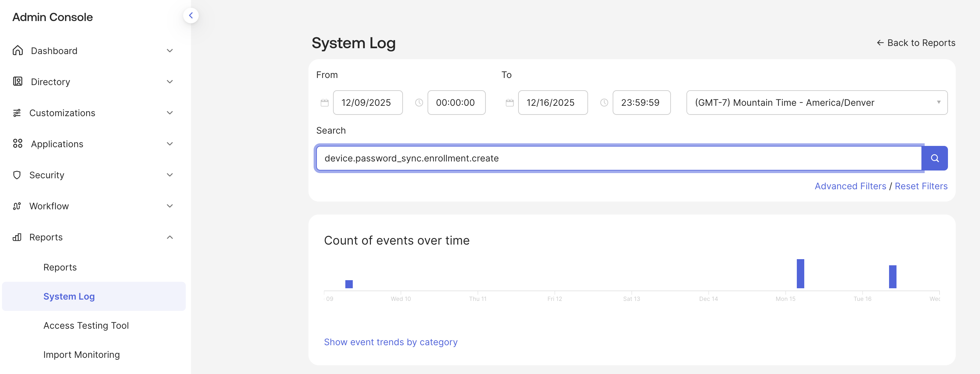The width and height of the screenshot is (980, 374).
Task: Select the tall Mon 15 chart bar
Action: click(800, 274)
